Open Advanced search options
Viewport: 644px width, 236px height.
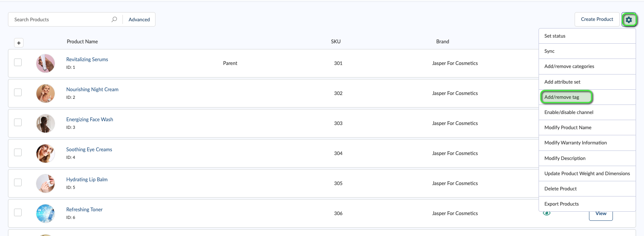point(139,19)
